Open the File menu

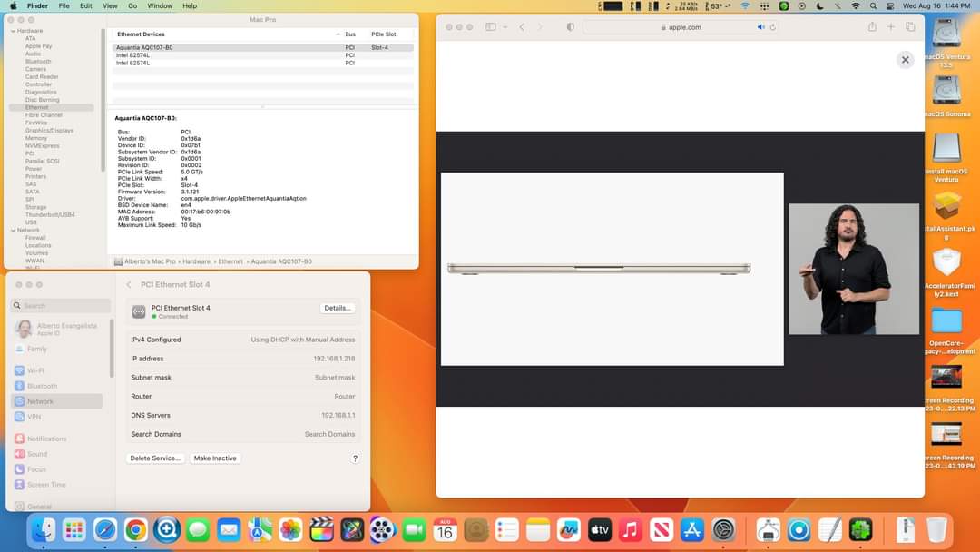pyautogui.click(x=64, y=5)
